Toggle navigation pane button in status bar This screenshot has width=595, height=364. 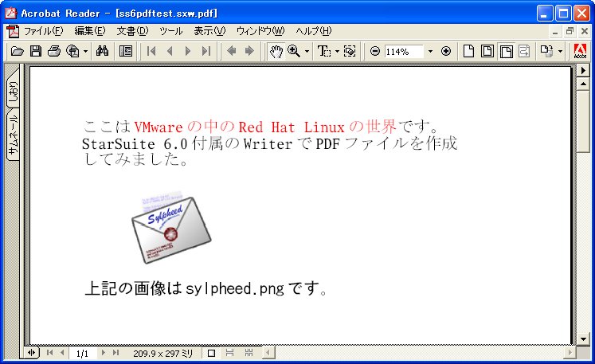[x=32, y=353]
